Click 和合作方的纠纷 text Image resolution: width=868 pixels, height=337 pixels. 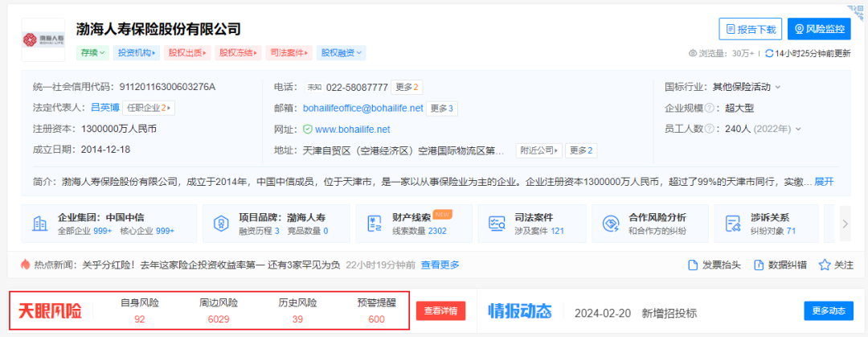click(x=657, y=231)
